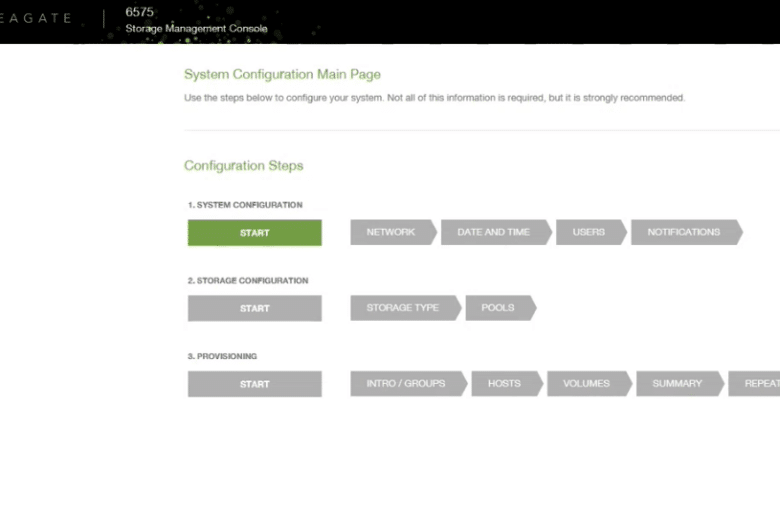Click the Storage Management Console title
This screenshot has width=780, height=516.
click(196, 29)
